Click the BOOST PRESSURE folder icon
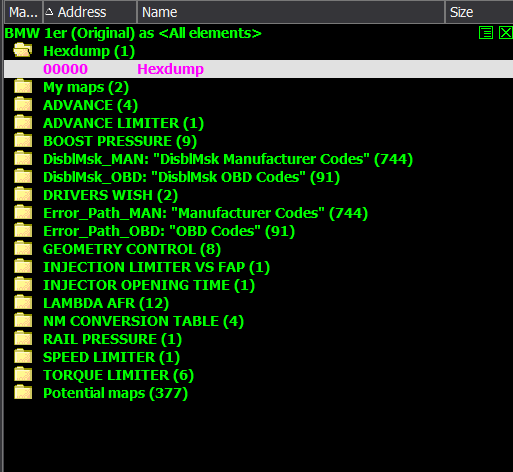513x472 pixels. (x=23, y=140)
